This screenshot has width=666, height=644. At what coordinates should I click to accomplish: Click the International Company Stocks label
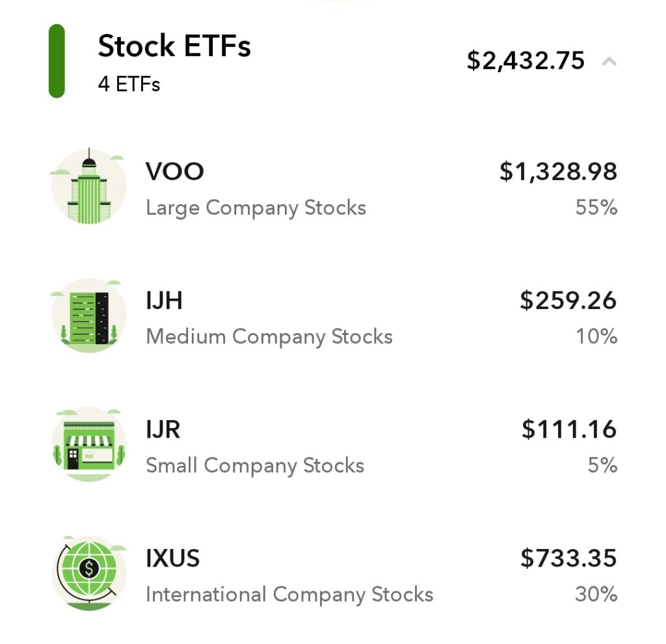289,595
